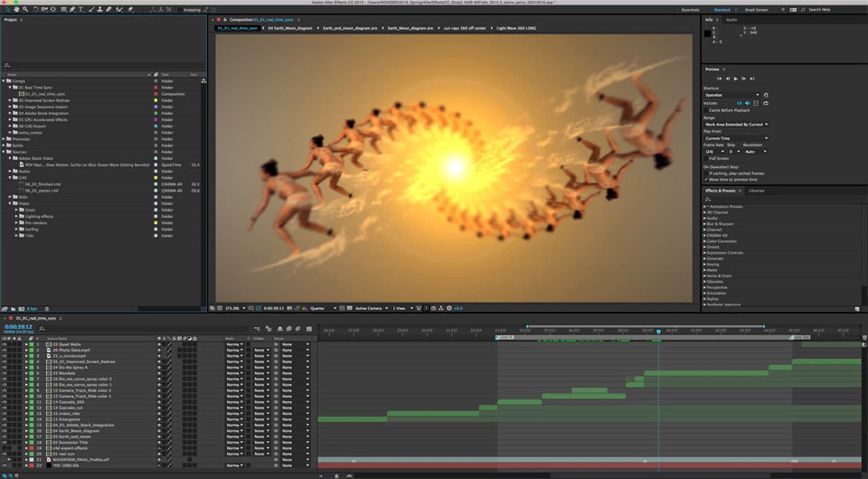Open the Work Area Extended By Current dropdown
This screenshot has width=868, height=479.
(736, 124)
